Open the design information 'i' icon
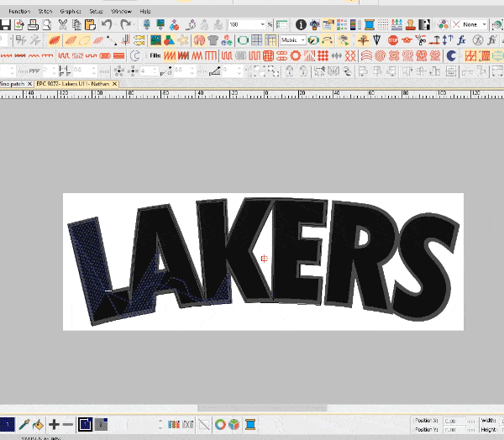This screenshot has width=504, height=440. coord(301,24)
